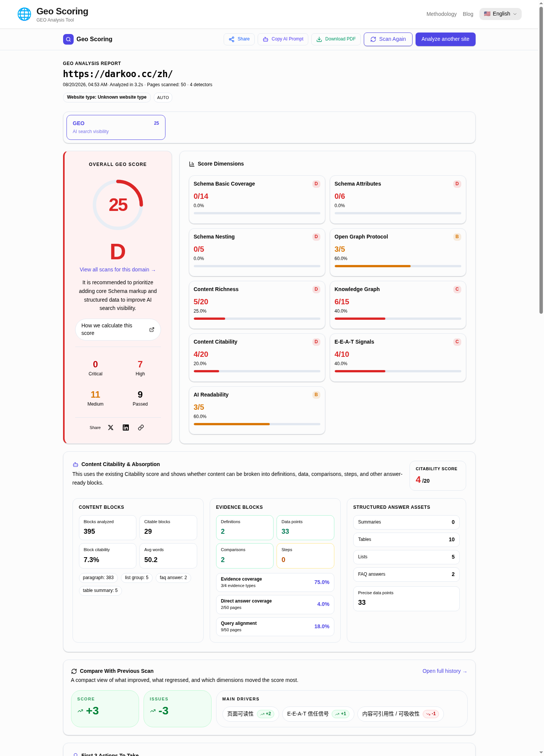Screen dimensions: 544x756
Task: Select the GEO AI search visibility tab
Action: click(x=116, y=127)
